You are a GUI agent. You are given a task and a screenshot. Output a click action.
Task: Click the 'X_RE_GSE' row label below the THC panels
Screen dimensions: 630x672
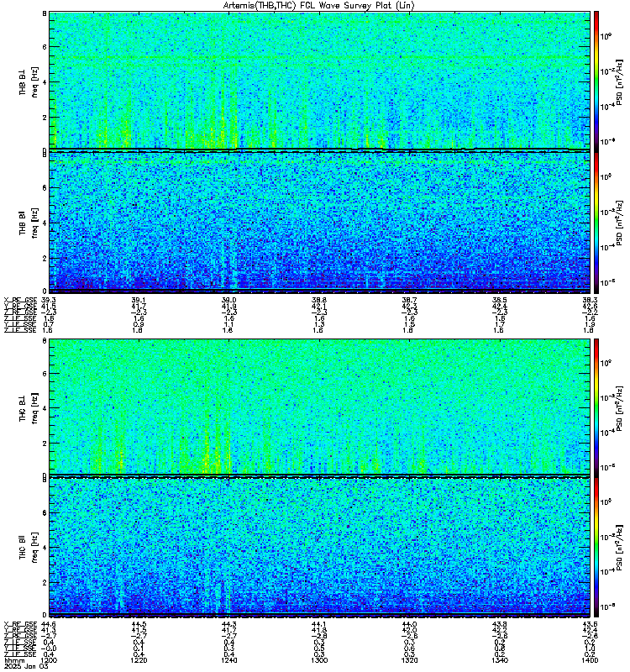20,624
